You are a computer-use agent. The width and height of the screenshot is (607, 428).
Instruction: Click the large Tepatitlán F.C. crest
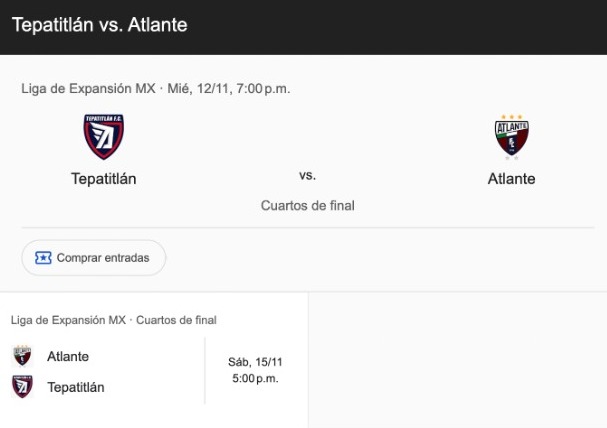103,137
